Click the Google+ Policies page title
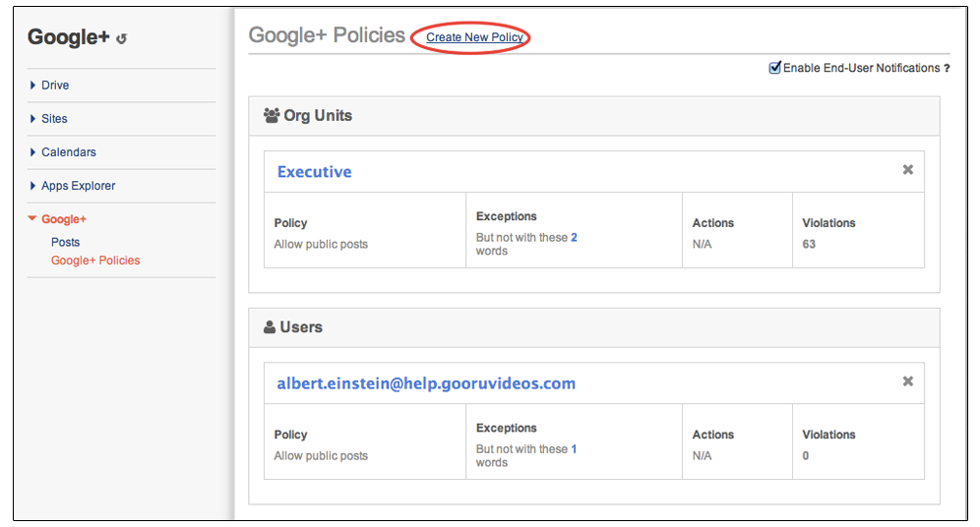Viewport: 980px width, 527px height. click(x=327, y=35)
